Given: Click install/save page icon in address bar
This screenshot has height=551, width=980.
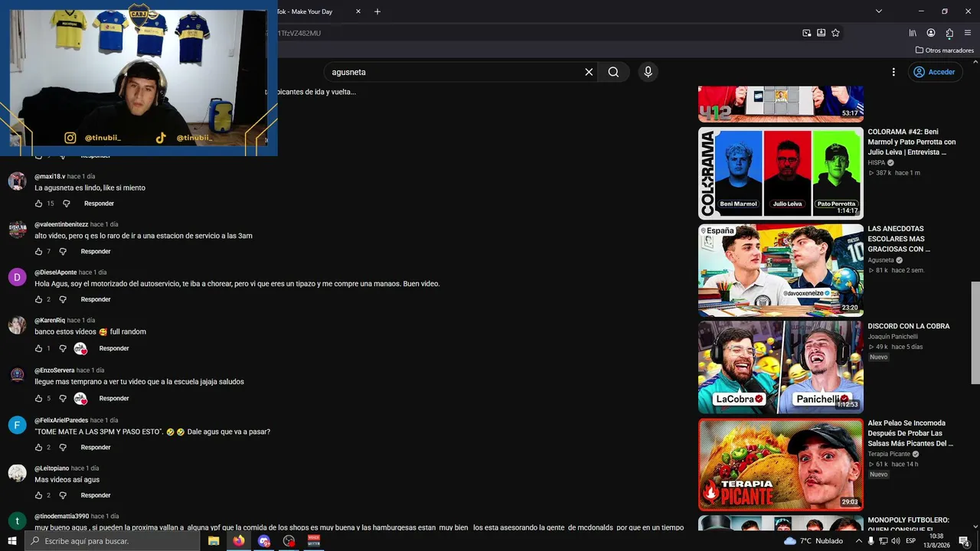Looking at the screenshot, I should tap(821, 33).
